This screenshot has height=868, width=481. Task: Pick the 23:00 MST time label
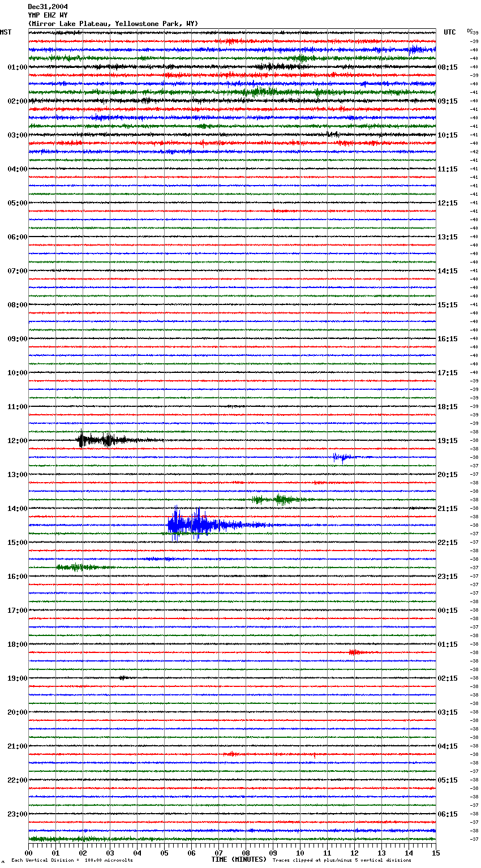[x=18, y=814]
